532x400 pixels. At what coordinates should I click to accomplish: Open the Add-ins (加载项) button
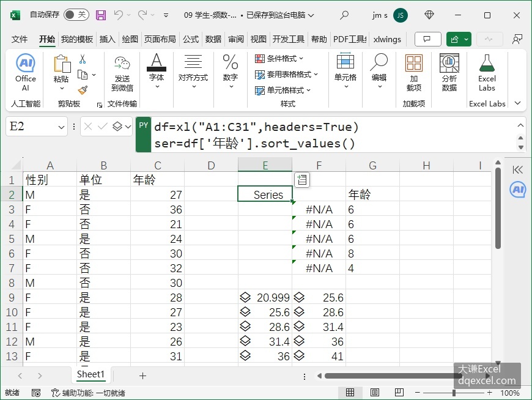coord(414,72)
